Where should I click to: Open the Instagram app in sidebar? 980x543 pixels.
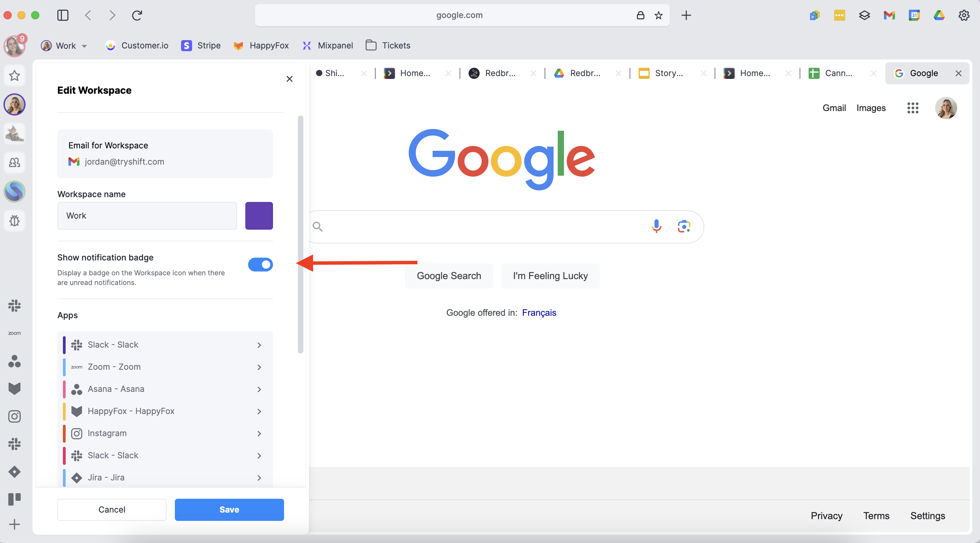15,416
